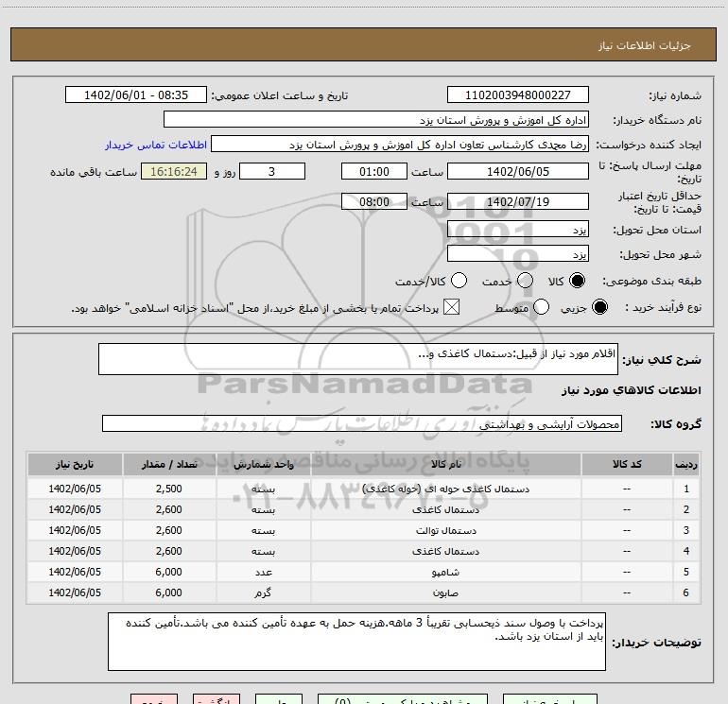Viewport: 728px width, 704px height.
Task: Click the نام کالا column header
Action: (x=445, y=465)
